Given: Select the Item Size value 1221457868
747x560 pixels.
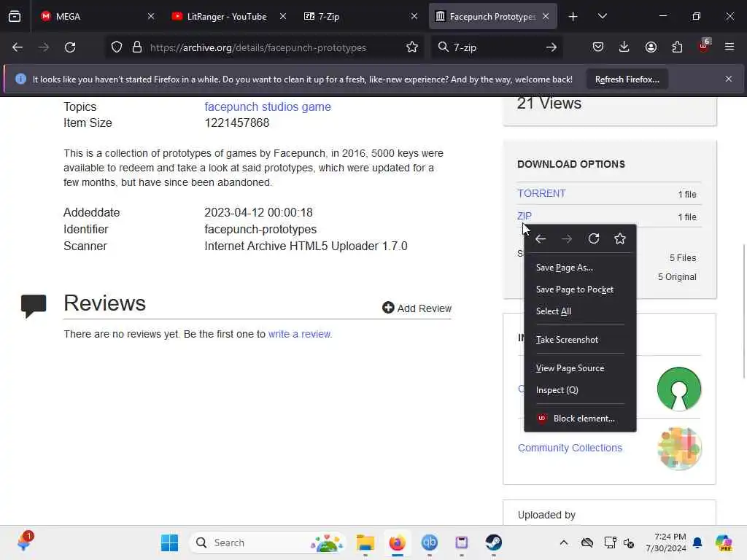Looking at the screenshot, I should tap(237, 122).
